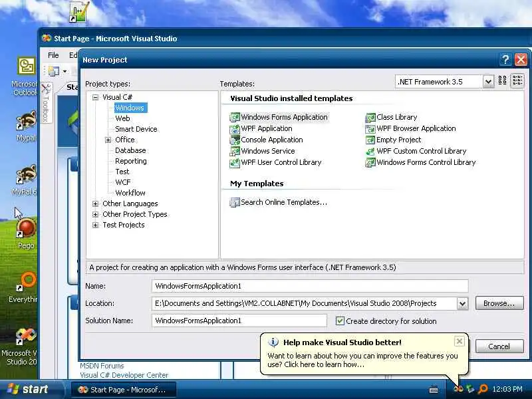Viewport: 532px width, 399px height.
Task: Select the Web project type
Action: [122, 118]
